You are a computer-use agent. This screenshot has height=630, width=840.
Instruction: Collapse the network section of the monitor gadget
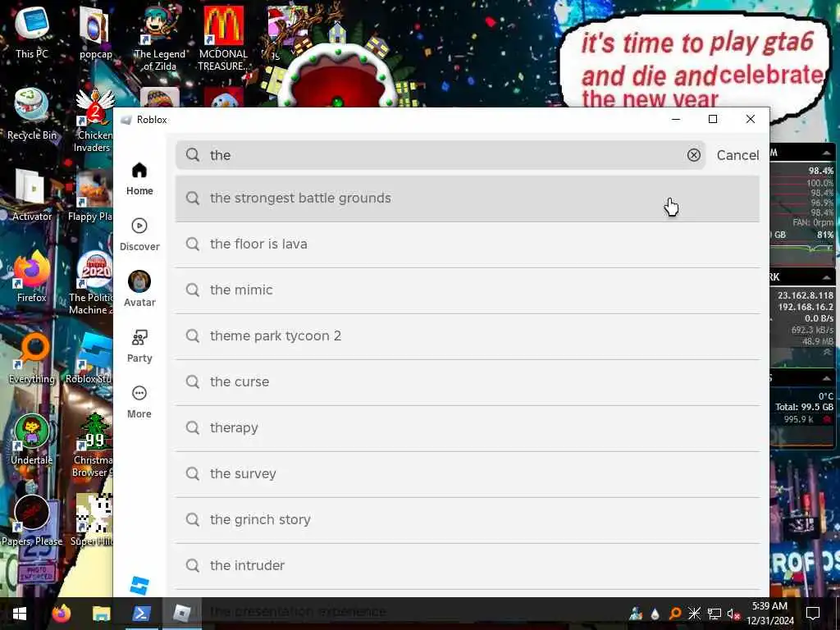[826, 277]
